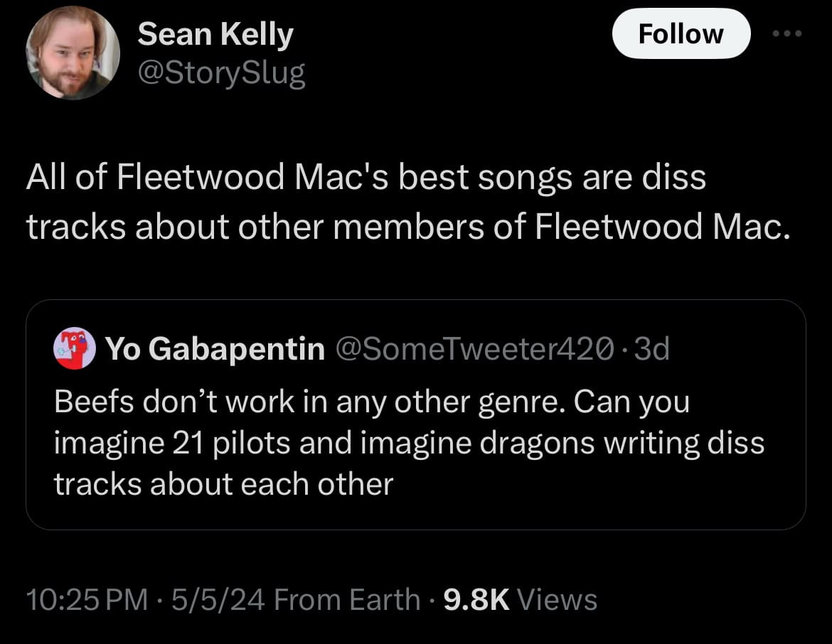
Task: Click the line 'tracks about other members of Fleetwood Mac.'
Action: click(409, 227)
